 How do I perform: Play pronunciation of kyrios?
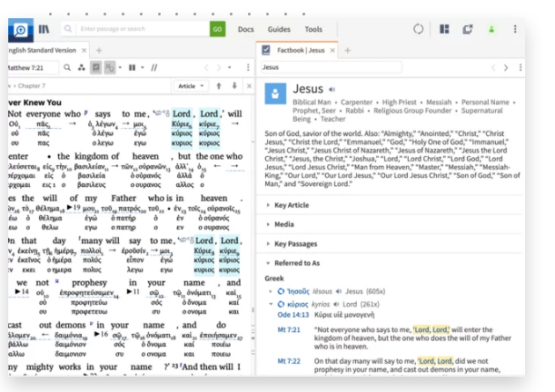click(336, 304)
